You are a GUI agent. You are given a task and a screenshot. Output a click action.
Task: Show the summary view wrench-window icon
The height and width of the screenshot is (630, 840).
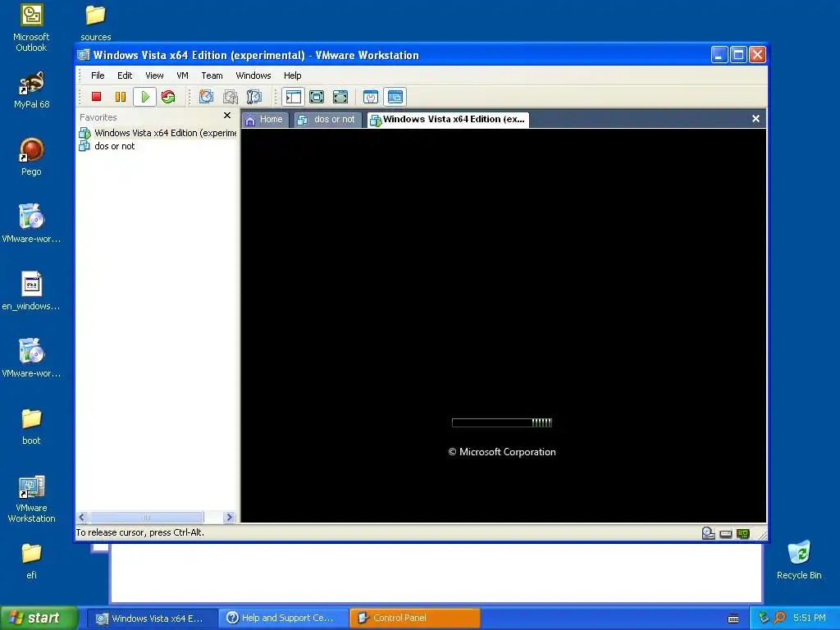tap(371, 97)
